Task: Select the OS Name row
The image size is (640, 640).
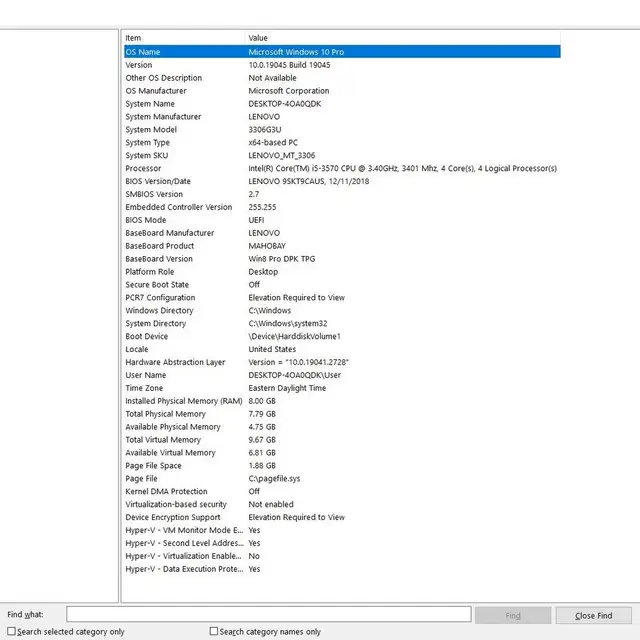Action: [342, 52]
